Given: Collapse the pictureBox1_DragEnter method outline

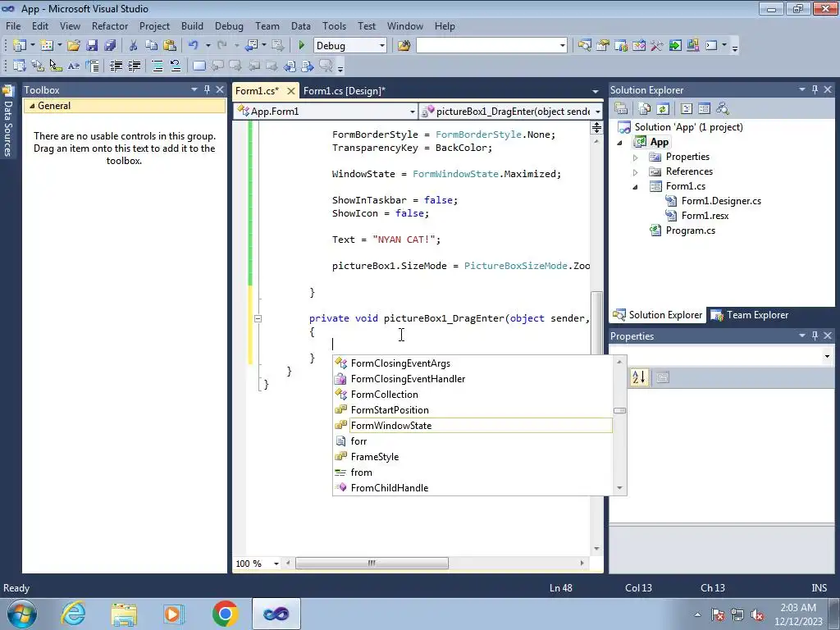Looking at the screenshot, I should (x=258, y=318).
